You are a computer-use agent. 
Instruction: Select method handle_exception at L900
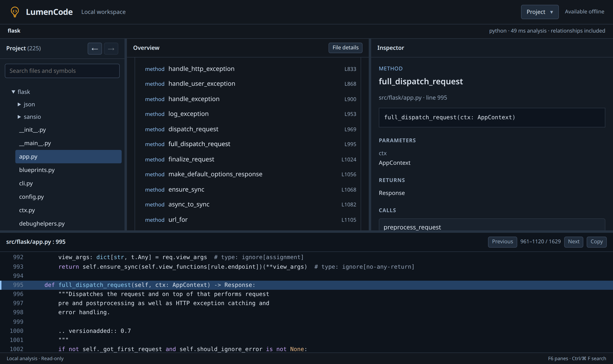pos(250,99)
